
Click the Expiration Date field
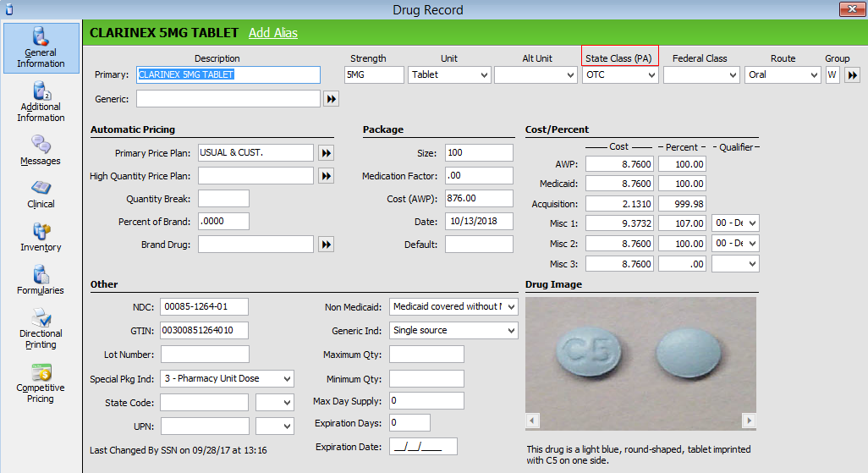click(424, 447)
